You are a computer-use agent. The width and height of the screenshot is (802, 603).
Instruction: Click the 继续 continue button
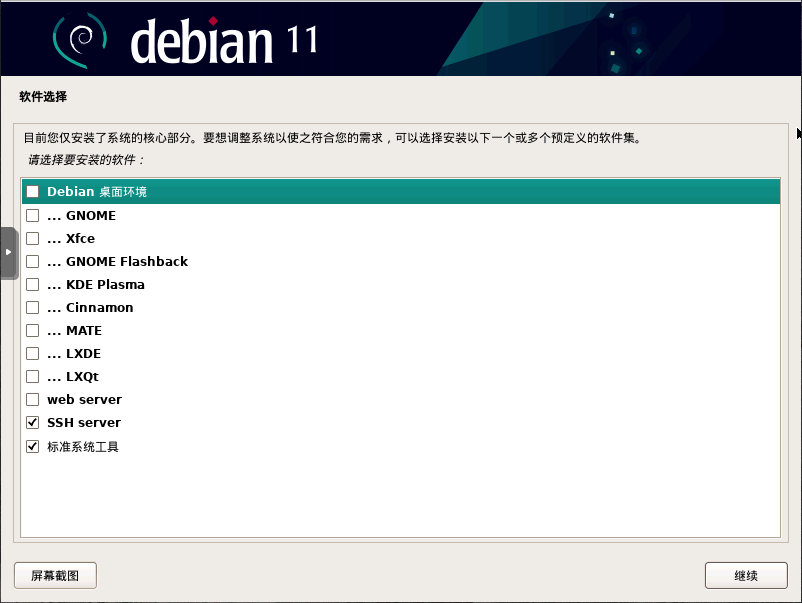coord(746,575)
